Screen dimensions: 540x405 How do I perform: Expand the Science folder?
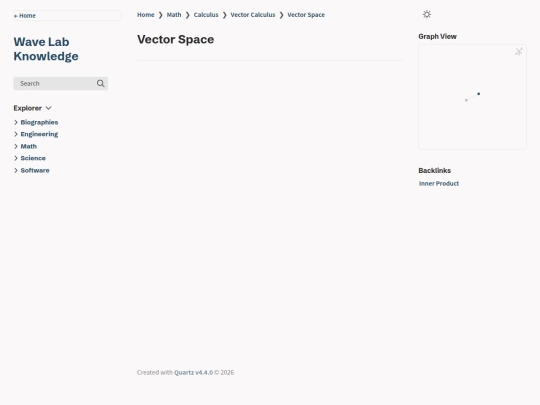[x=33, y=158]
